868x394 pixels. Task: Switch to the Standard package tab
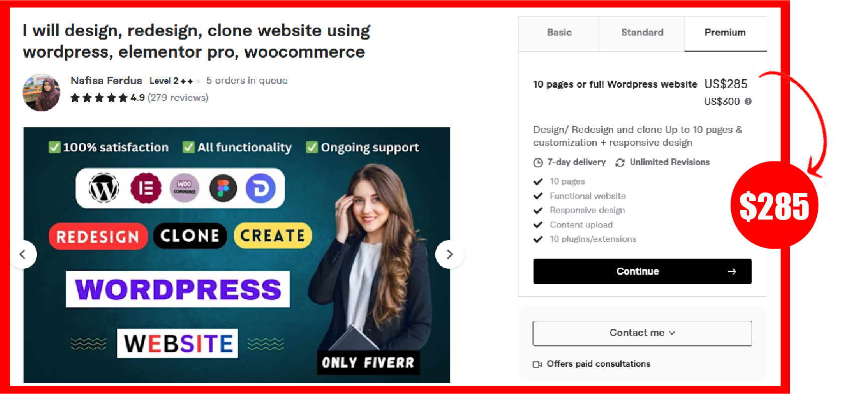pos(642,33)
